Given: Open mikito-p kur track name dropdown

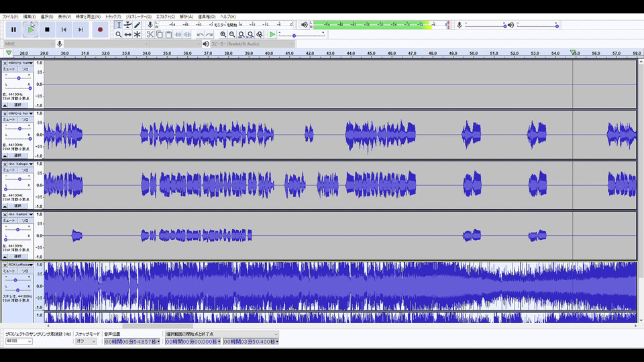Looking at the screenshot, I should point(21,113).
